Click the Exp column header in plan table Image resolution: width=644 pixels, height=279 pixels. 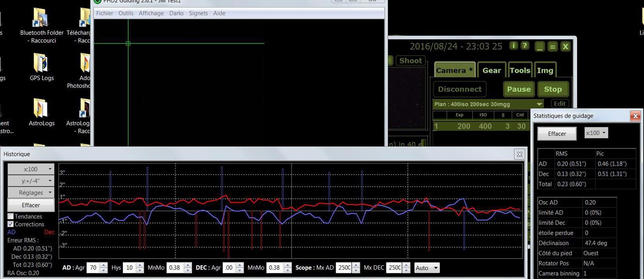coord(459,115)
